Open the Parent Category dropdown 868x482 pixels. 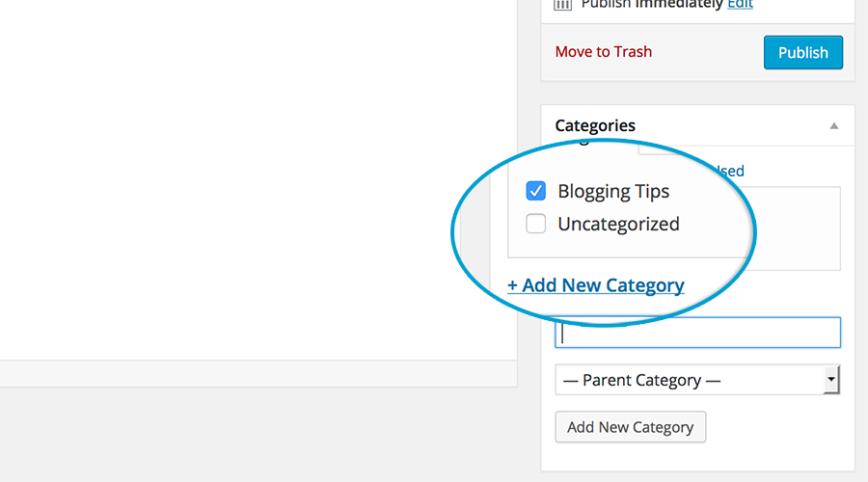click(697, 380)
